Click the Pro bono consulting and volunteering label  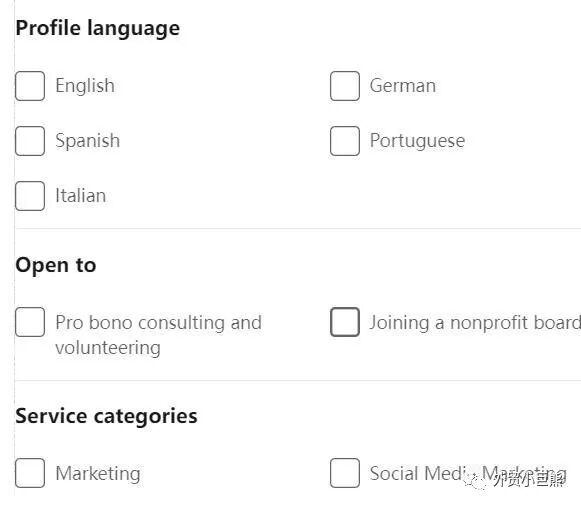point(159,335)
